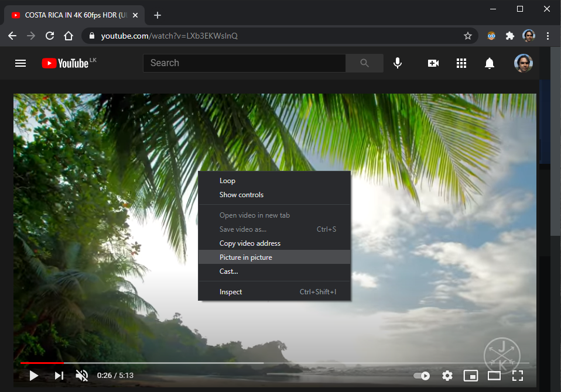Submit search with magnifier button

365,63
